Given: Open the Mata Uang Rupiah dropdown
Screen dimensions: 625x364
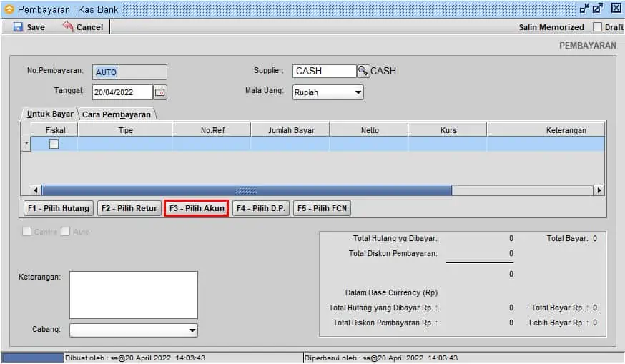Looking at the screenshot, I should tap(328, 92).
